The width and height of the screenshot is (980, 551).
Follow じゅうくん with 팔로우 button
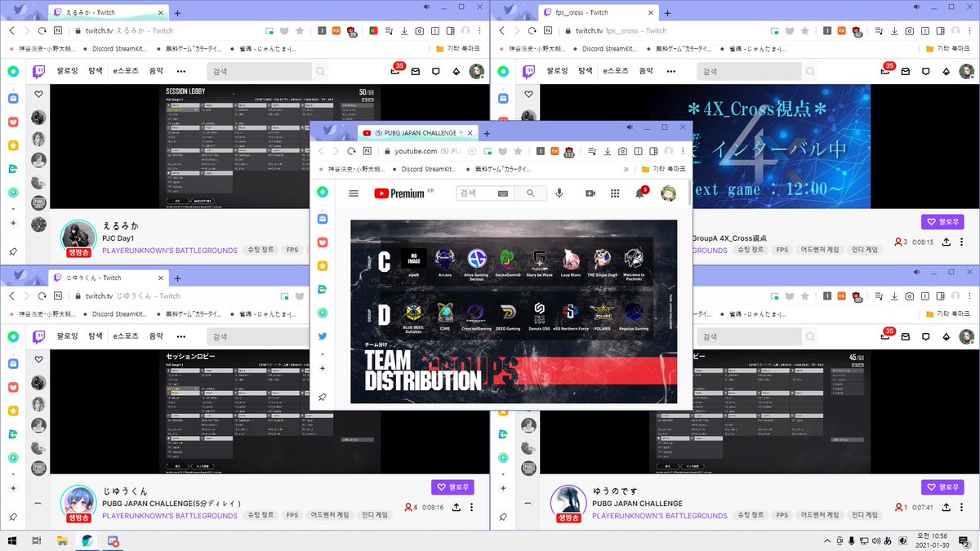(x=452, y=487)
